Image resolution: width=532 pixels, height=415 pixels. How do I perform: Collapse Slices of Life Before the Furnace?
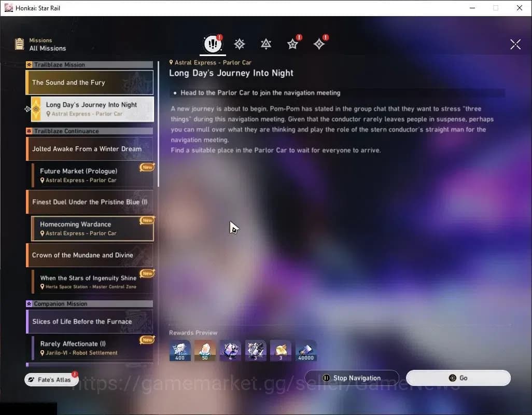tap(90, 321)
